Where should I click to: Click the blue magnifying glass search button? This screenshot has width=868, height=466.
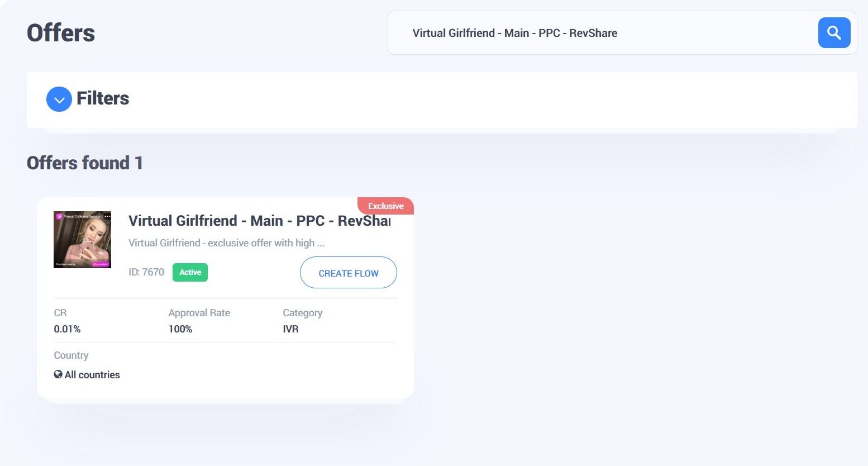click(834, 33)
